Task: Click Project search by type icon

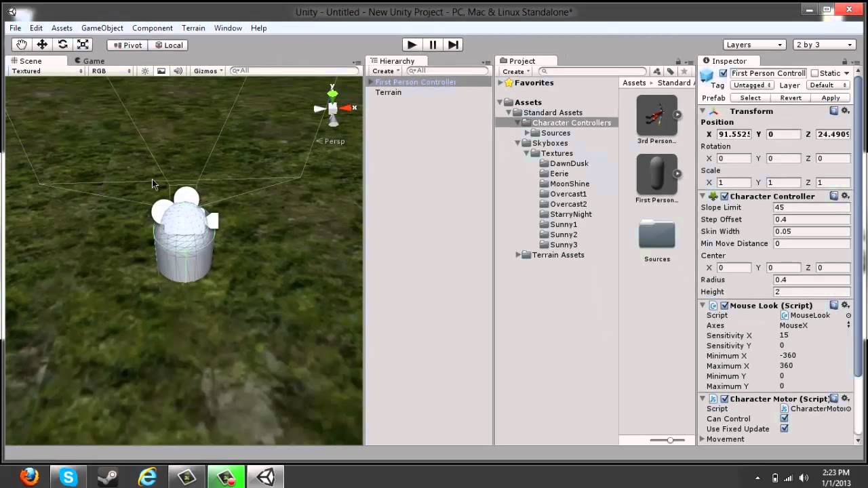Action: tap(656, 71)
